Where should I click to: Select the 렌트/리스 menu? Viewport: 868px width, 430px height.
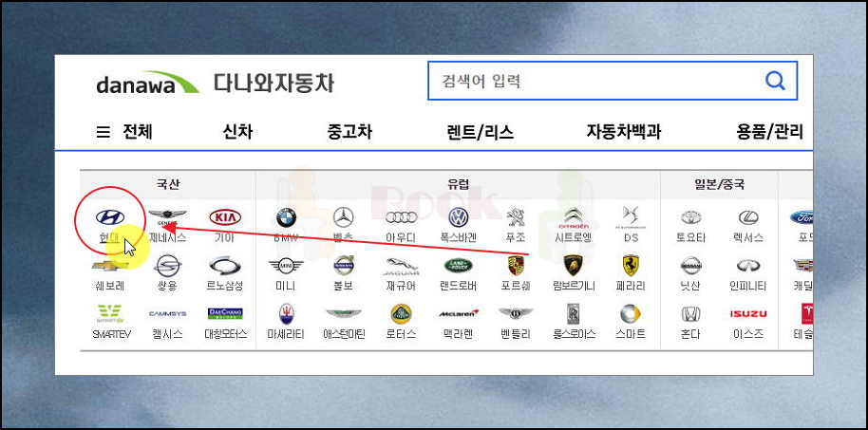pos(480,132)
